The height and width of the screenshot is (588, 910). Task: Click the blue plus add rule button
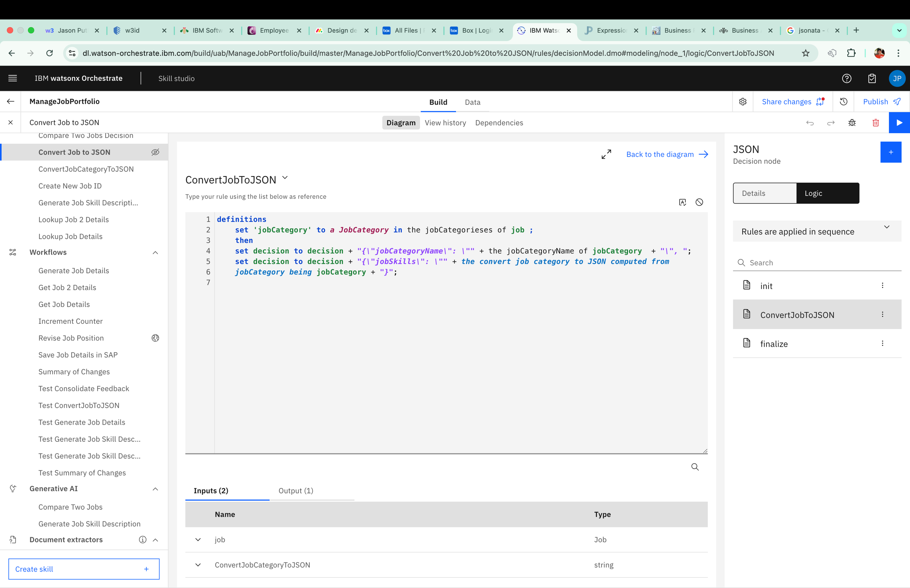(x=890, y=152)
